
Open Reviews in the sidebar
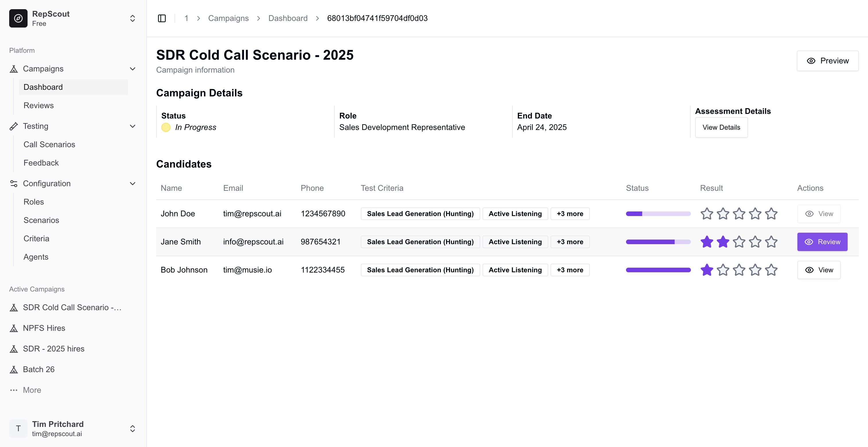[x=73, y=105]
